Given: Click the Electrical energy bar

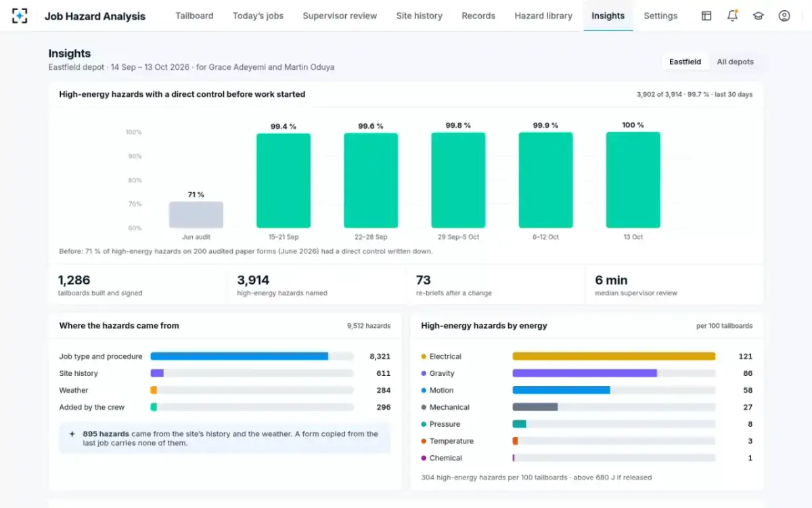Looking at the screenshot, I should pyautogui.click(x=614, y=356).
